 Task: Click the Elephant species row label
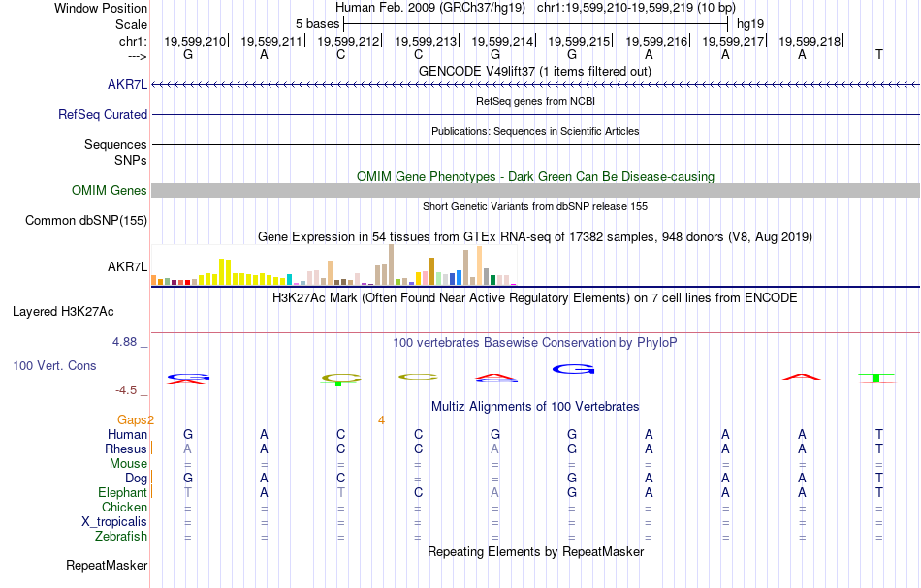(x=122, y=493)
